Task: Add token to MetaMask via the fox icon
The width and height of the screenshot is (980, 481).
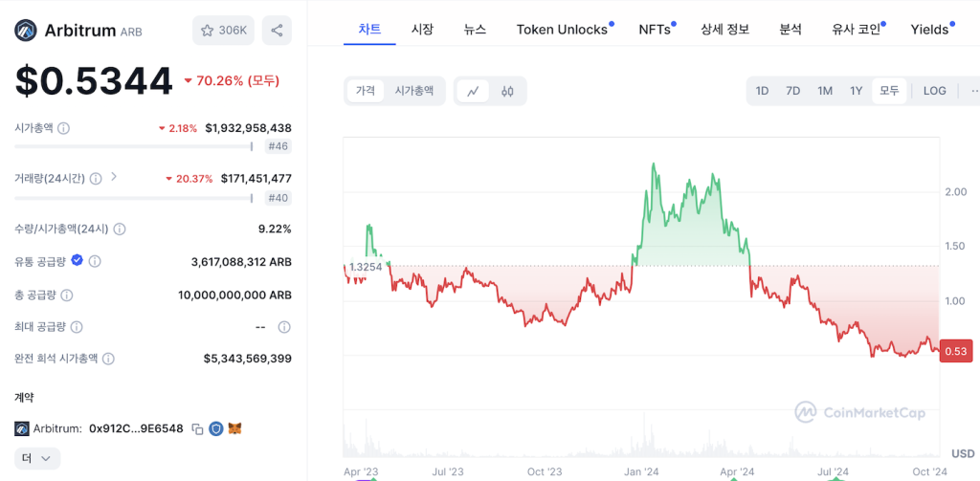Action: point(235,428)
